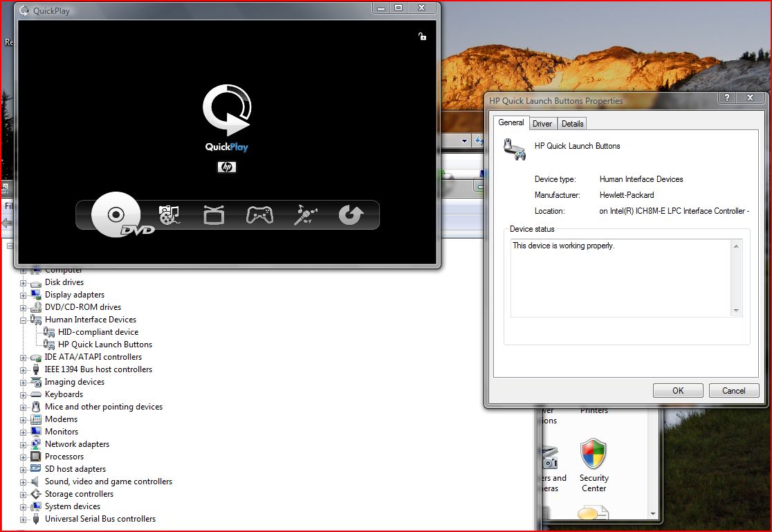
Task: Click the QuickPlay return arrow icon
Action: pos(351,215)
